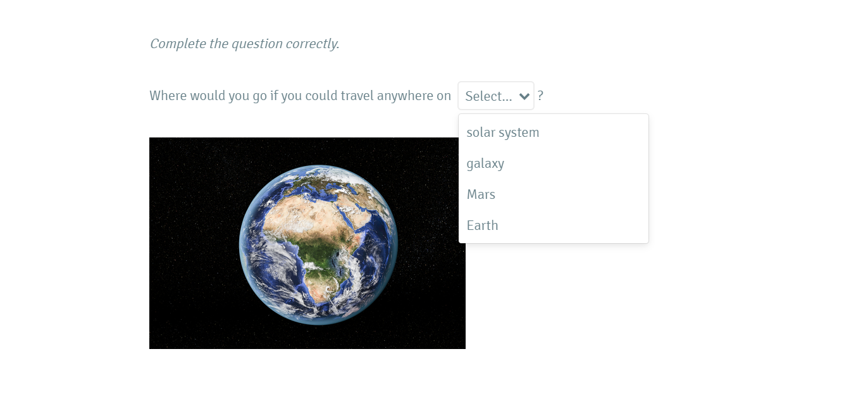Click the 'Complete the question correctly' instruction text

244,44
